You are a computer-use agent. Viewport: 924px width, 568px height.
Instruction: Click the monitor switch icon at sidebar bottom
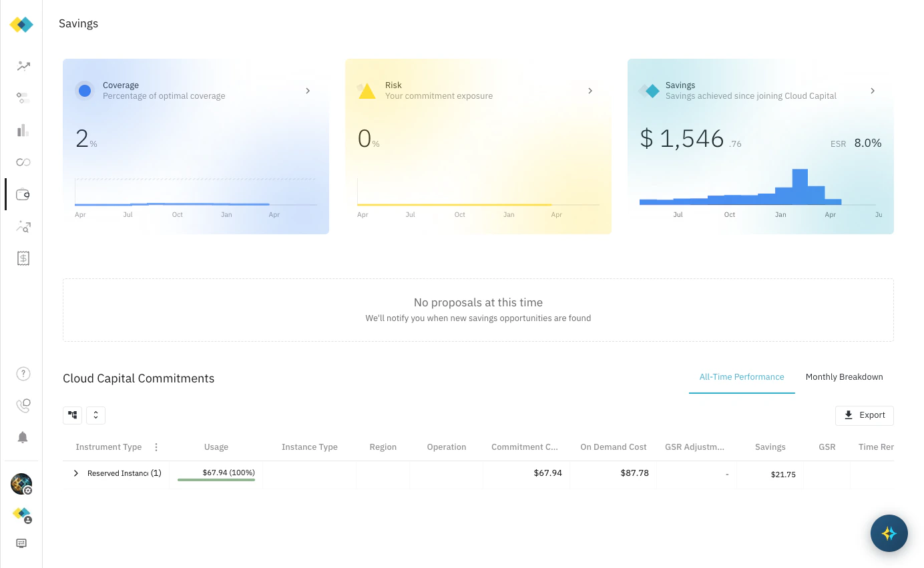click(x=21, y=543)
